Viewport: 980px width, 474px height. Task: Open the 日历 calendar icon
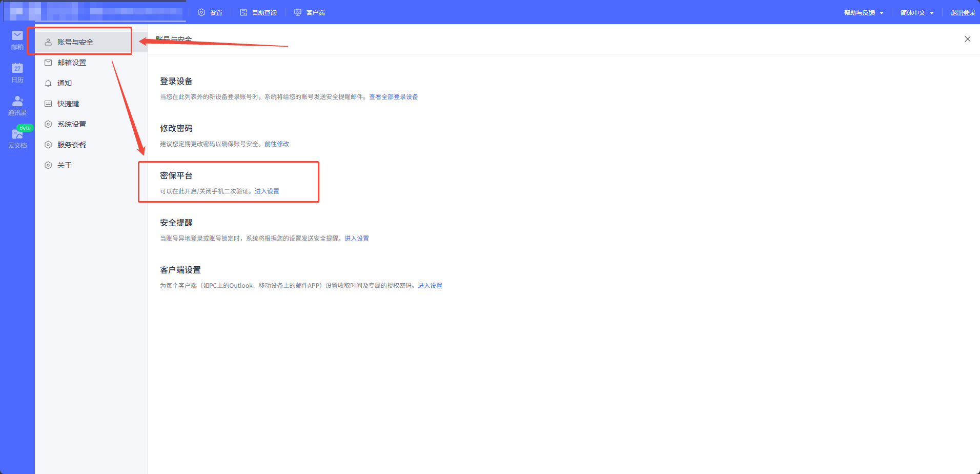[x=17, y=68]
